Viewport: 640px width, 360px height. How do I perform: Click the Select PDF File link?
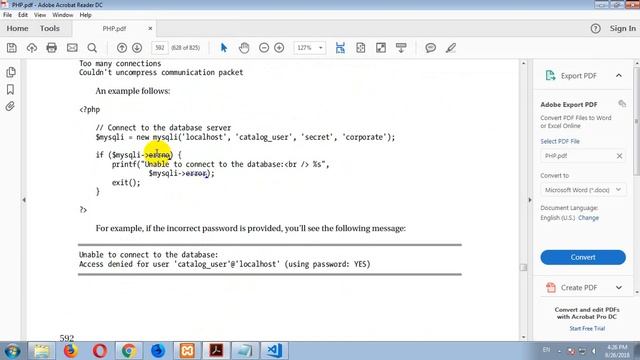[560, 141]
